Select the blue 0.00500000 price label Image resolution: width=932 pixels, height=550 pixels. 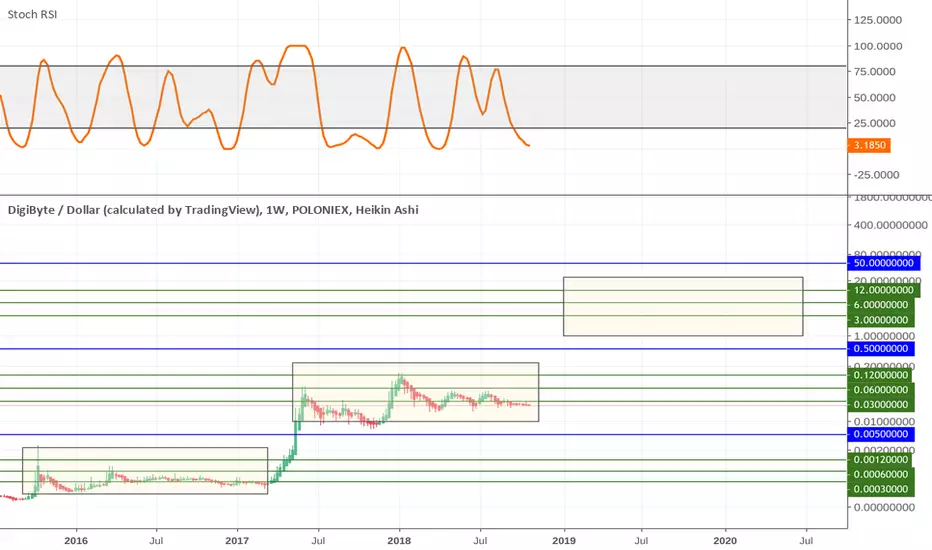pyautogui.click(x=880, y=434)
